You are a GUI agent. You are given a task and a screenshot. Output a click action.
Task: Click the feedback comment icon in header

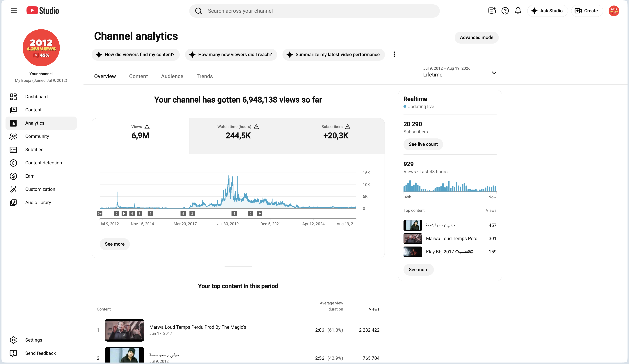click(x=492, y=11)
